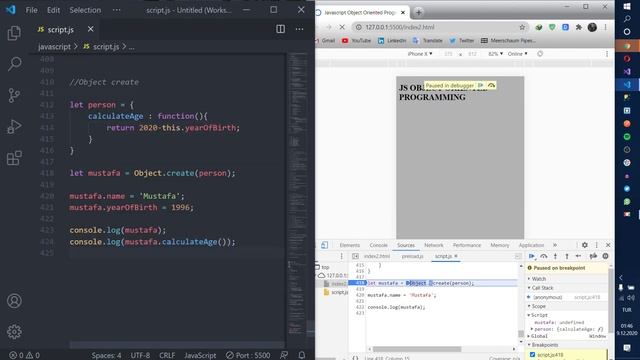Image resolution: width=640 pixels, height=360 pixels.
Task: Open the Twitter bookmark
Action: tap(462, 40)
